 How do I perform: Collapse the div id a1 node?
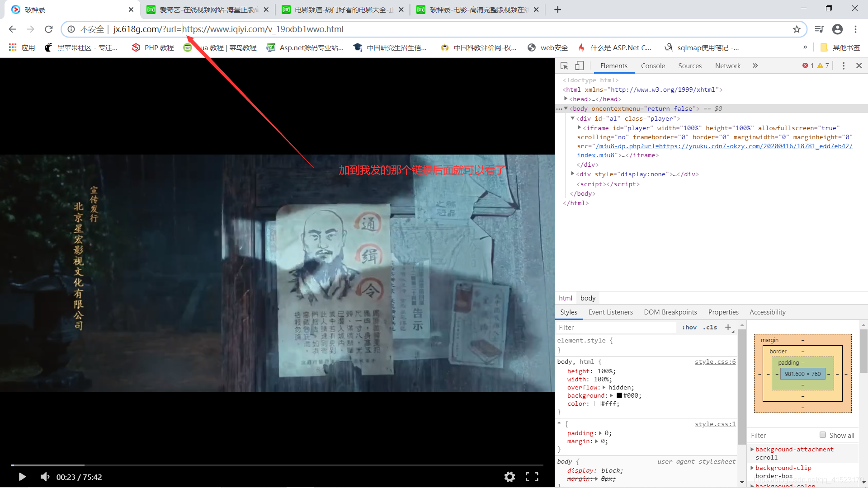point(572,118)
